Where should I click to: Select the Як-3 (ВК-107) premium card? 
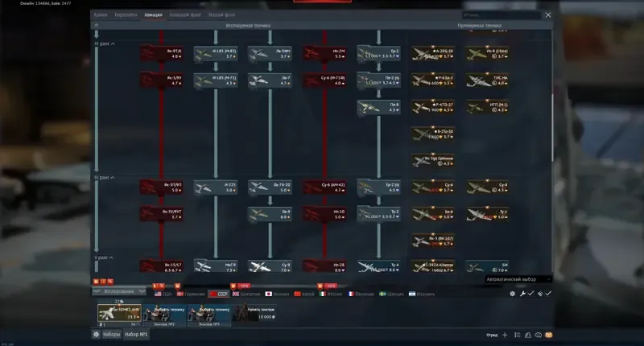(x=433, y=241)
